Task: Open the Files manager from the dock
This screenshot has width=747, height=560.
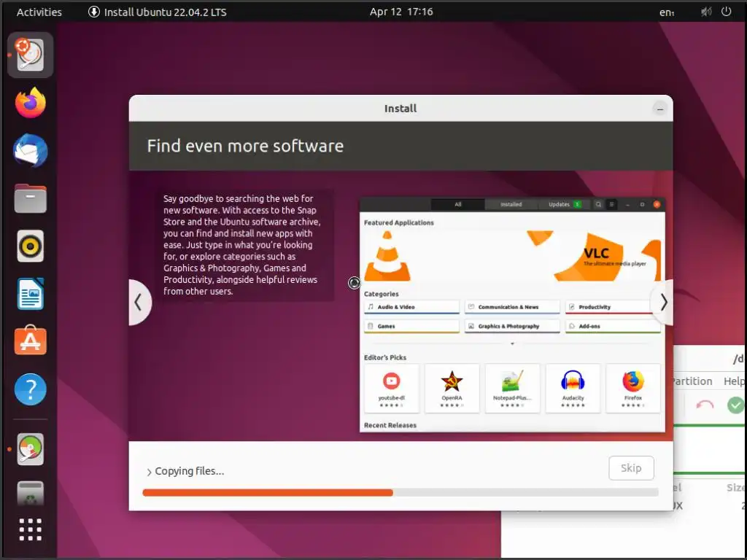Action: click(x=30, y=198)
